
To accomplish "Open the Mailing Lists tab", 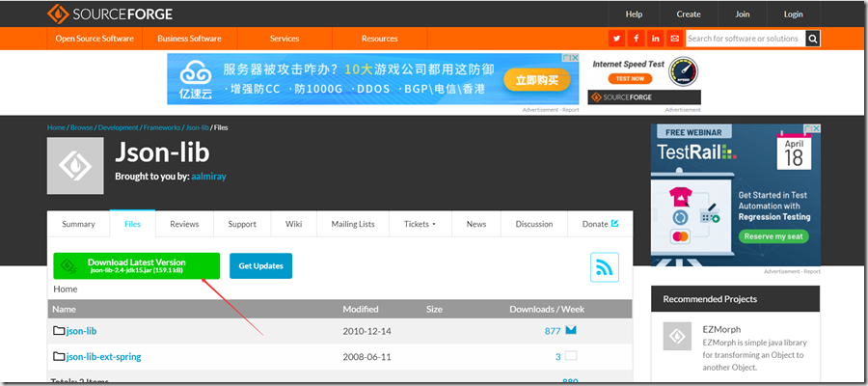I will [x=353, y=224].
